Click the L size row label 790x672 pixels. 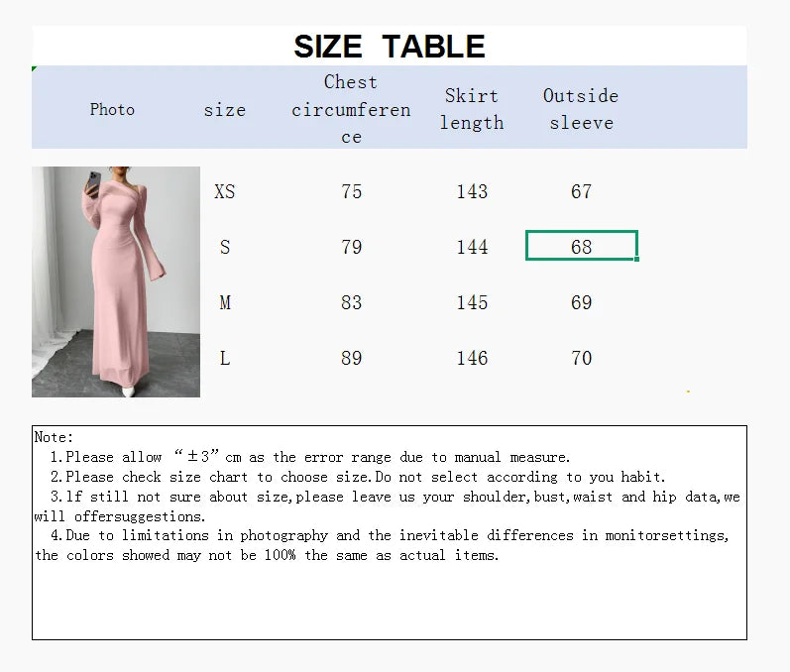(225, 358)
